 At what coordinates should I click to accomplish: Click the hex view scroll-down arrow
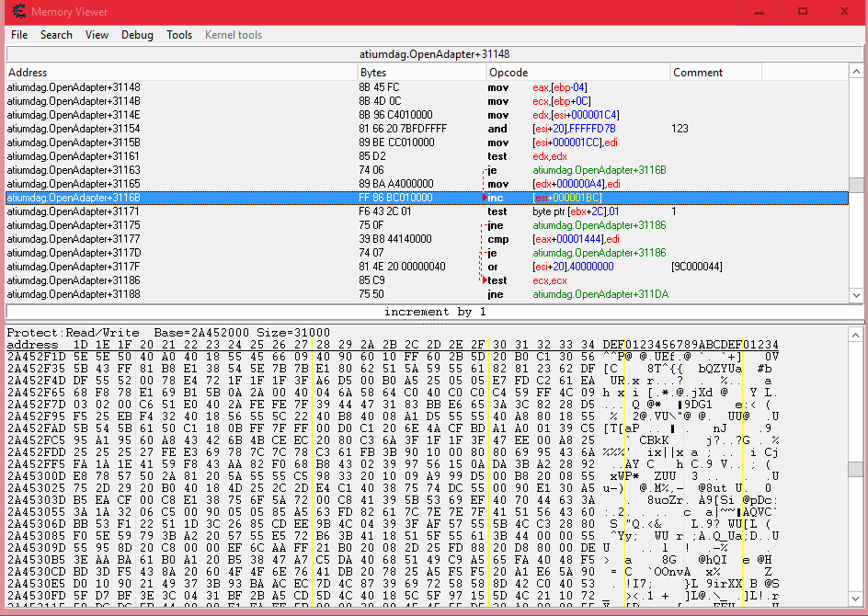(x=856, y=599)
